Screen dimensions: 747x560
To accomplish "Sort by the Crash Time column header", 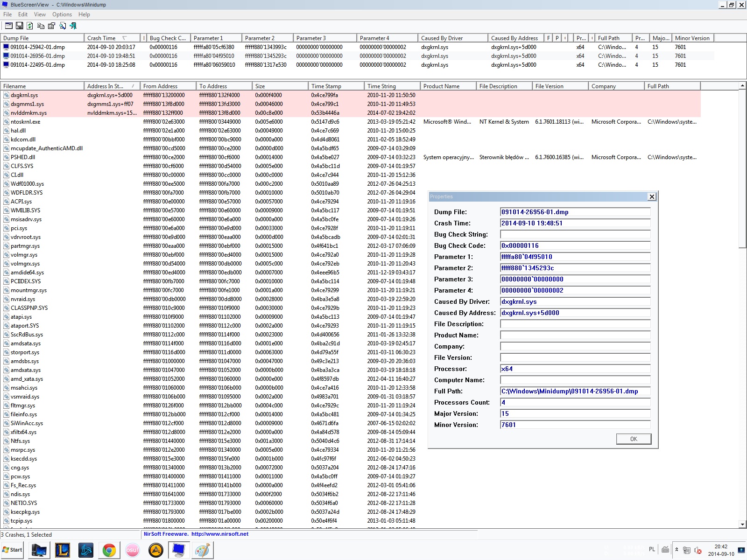I will 112,38.
